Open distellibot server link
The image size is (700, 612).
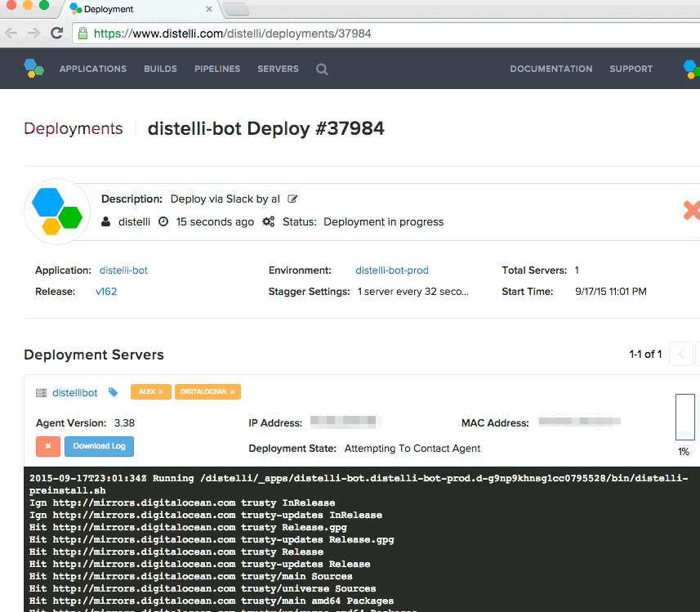pos(74,393)
